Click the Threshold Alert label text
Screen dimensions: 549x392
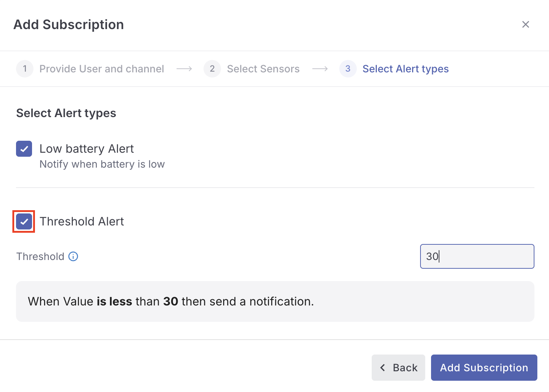[x=82, y=221]
